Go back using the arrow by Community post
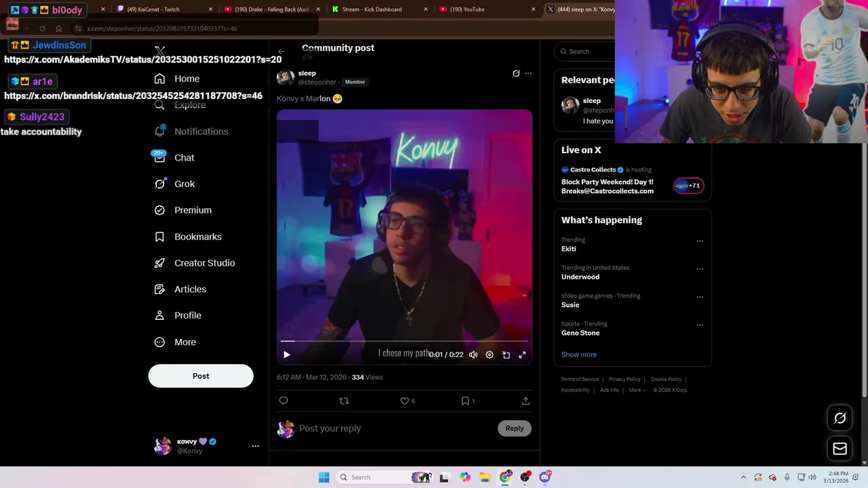Image resolution: width=868 pixels, height=488 pixels. 281,52
